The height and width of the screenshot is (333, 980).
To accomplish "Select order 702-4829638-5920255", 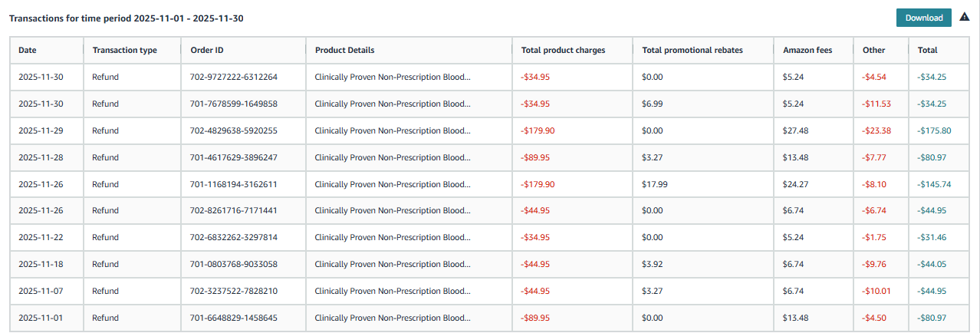I will 234,130.
